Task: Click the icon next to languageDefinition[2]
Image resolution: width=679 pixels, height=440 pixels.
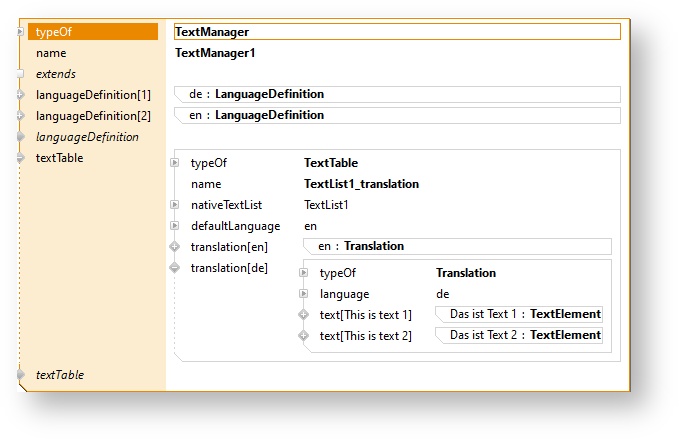Action: point(20,116)
